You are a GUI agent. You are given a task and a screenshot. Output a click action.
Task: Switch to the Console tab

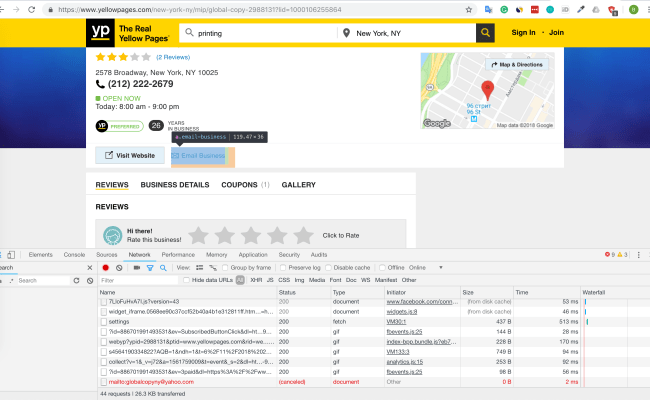[x=74, y=255]
